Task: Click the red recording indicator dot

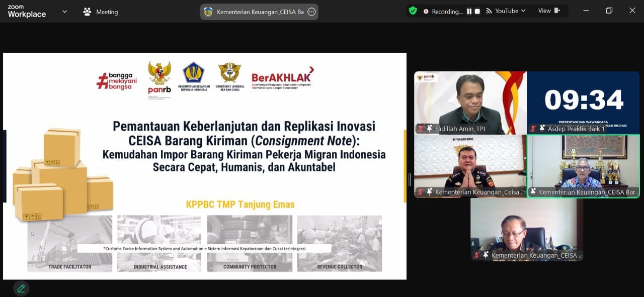Action: pyautogui.click(x=426, y=11)
